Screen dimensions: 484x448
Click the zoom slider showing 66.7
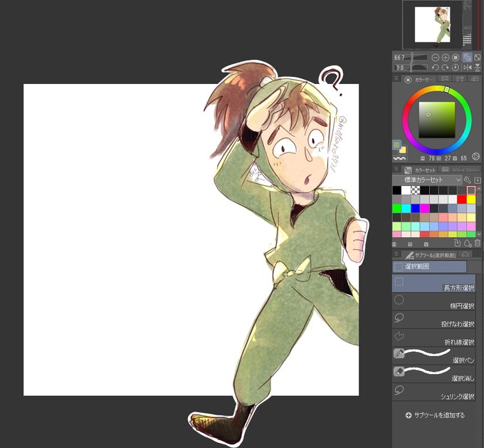(x=411, y=58)
